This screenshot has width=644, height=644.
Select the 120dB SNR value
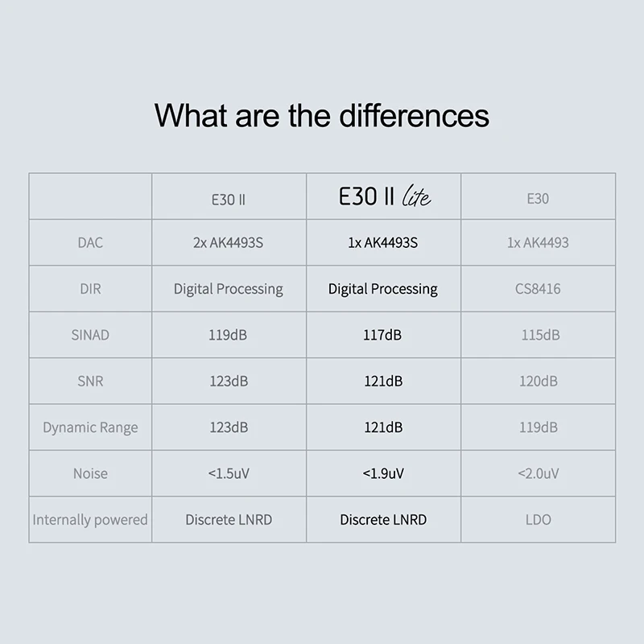539,381
